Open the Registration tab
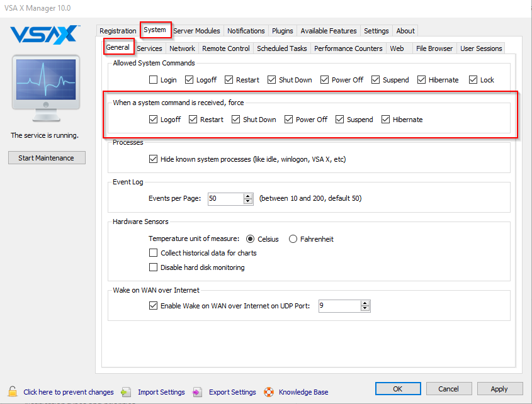532x404 pixels. coord(118,31)
